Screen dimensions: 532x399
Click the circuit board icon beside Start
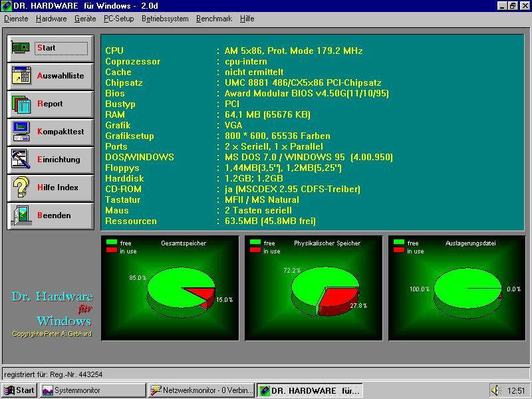(21, 47)
